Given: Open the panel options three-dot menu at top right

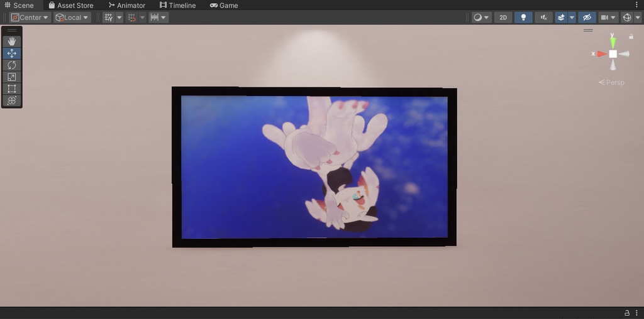Looking at the screenshot, I should click(637, 5).
